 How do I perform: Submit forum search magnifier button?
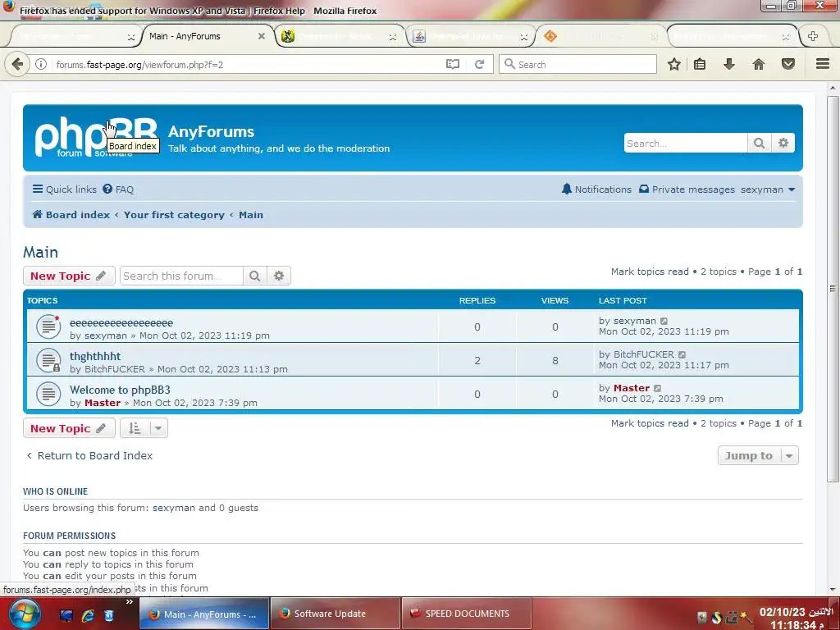coord(254,276)
